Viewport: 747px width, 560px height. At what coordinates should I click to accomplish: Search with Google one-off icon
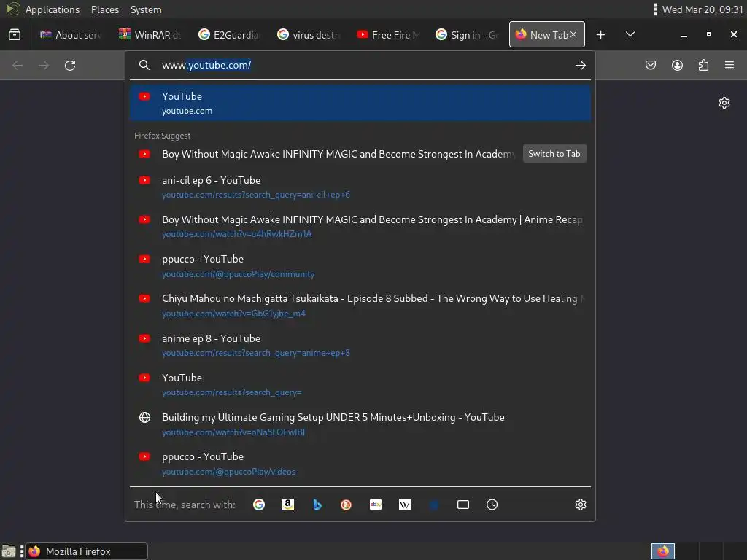pyautogui.click(x=259, y=505)
